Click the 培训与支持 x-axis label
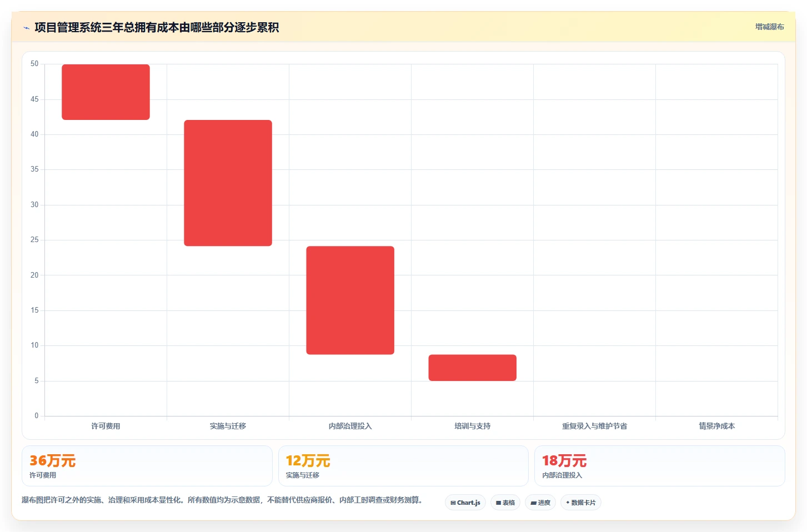The width and height of the screenshot is (807, 532). click(x=473, y=426)
